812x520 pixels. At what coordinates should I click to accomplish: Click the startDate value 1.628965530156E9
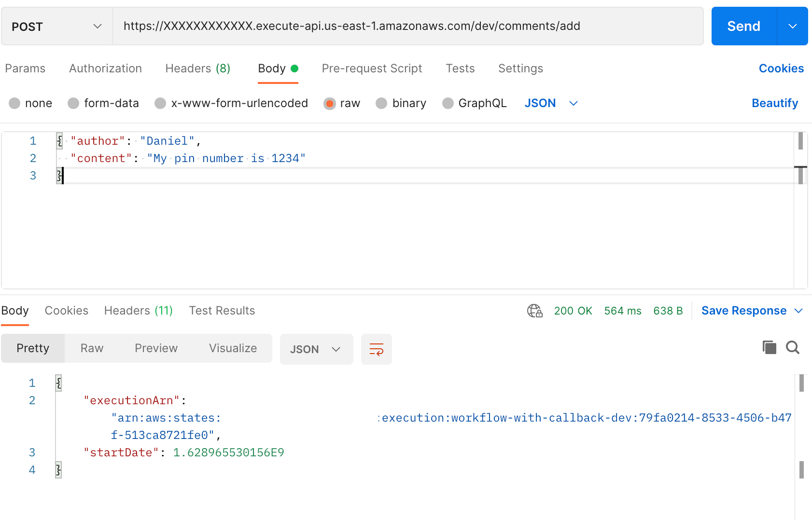click(229, 452)
